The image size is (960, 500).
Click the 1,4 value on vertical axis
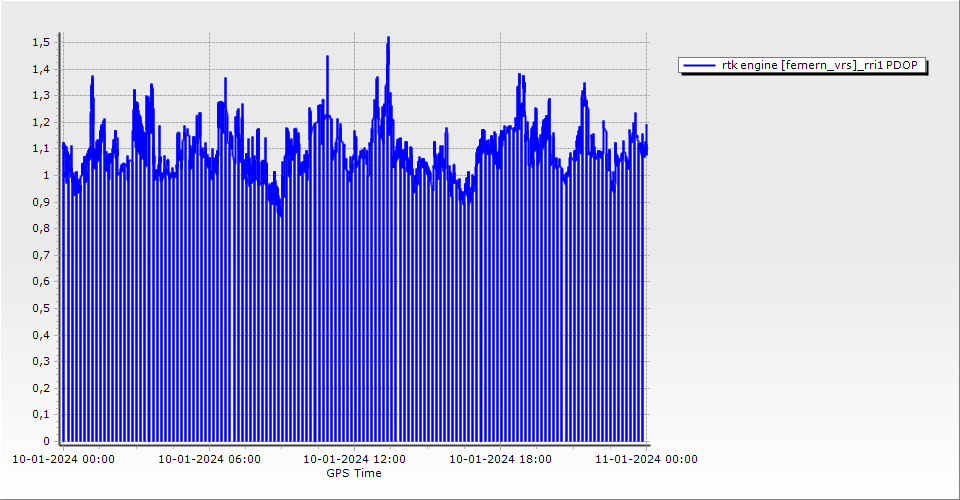pyautogui.click(x=40, y=69)
